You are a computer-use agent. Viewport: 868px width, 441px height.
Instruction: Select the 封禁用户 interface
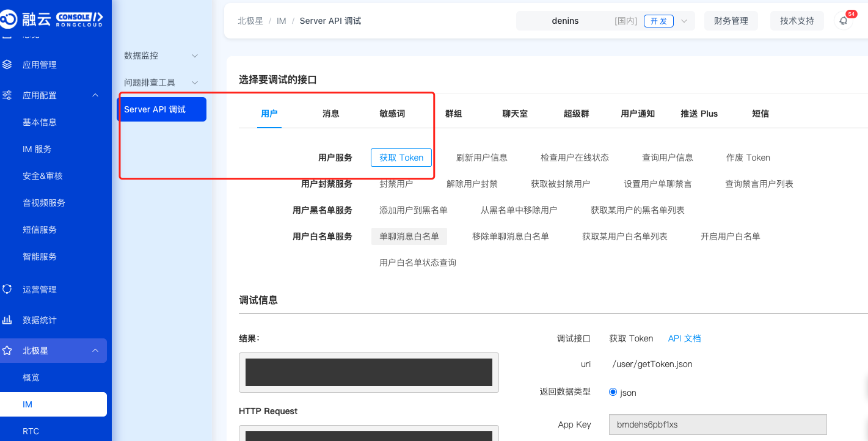396,184
